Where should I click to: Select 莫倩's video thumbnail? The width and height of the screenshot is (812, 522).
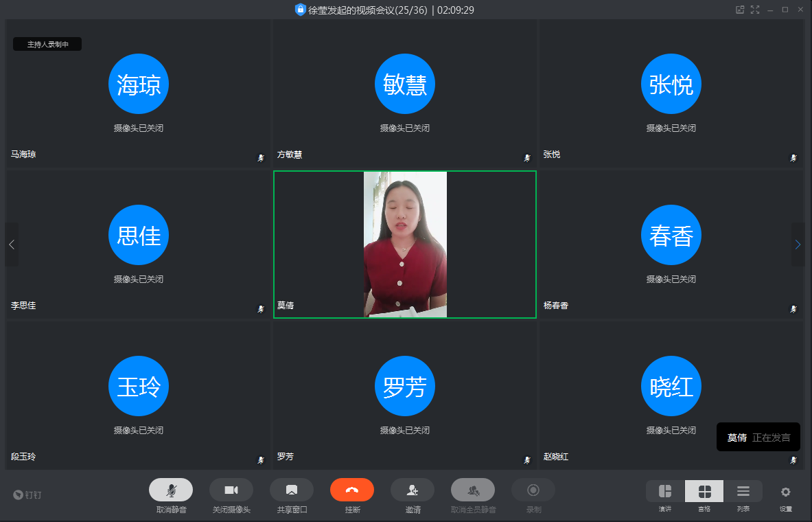[405, 245]
